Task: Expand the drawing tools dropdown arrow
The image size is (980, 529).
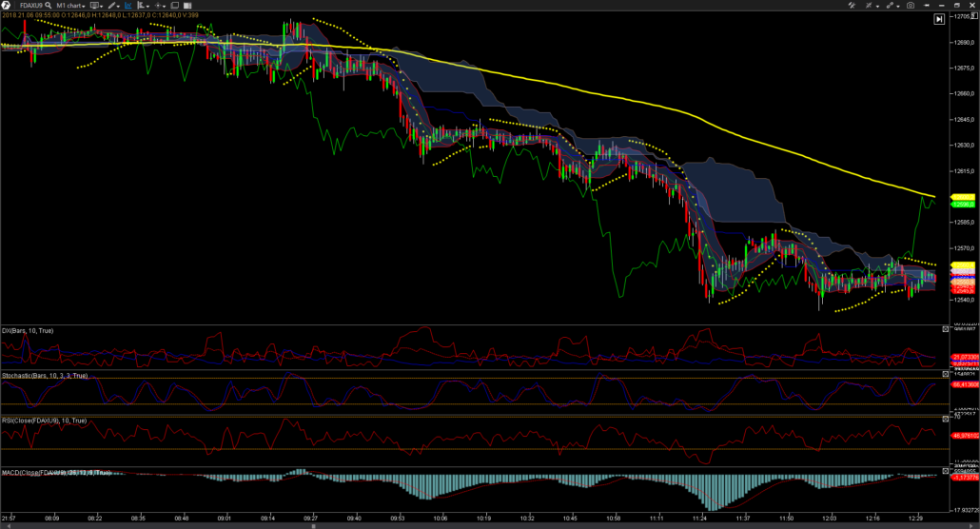Action: click(118, 7)
